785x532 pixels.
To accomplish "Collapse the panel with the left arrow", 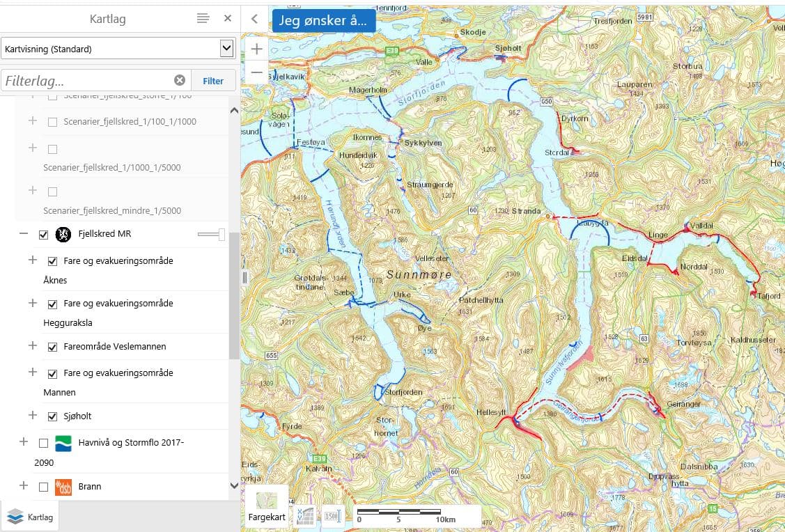I will tap(254, 19).
